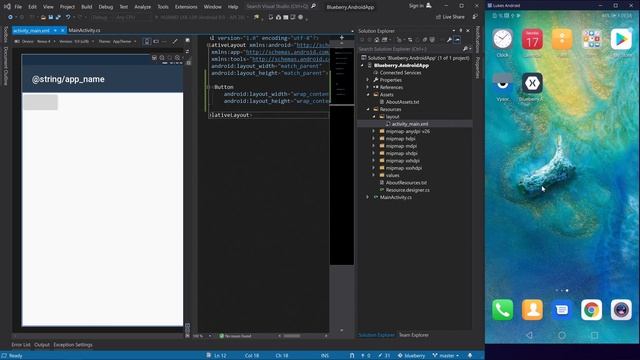Expand the mipmap-hdpi folder
This screenshot has width=640, height=360.
point(374,139)
